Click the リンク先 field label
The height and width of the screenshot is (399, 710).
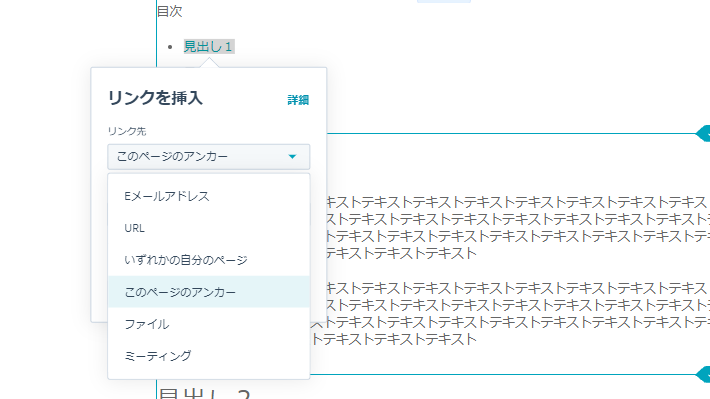tap(127, 131)
